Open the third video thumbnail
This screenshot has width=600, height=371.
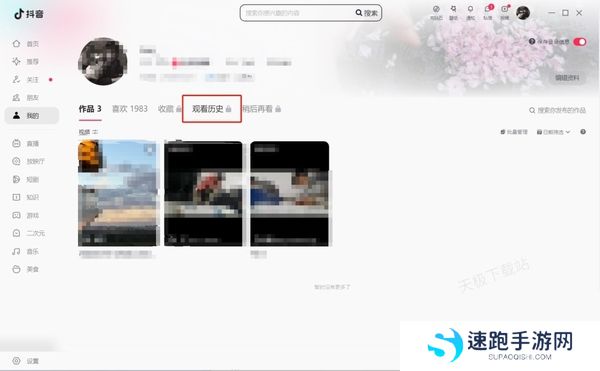290,193
